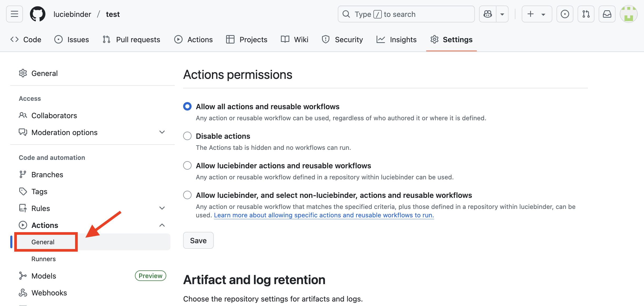The height and width of the screenshot is (306, 644).
Task: Switch to the Pull requests tab
Action: click(131, 40)
